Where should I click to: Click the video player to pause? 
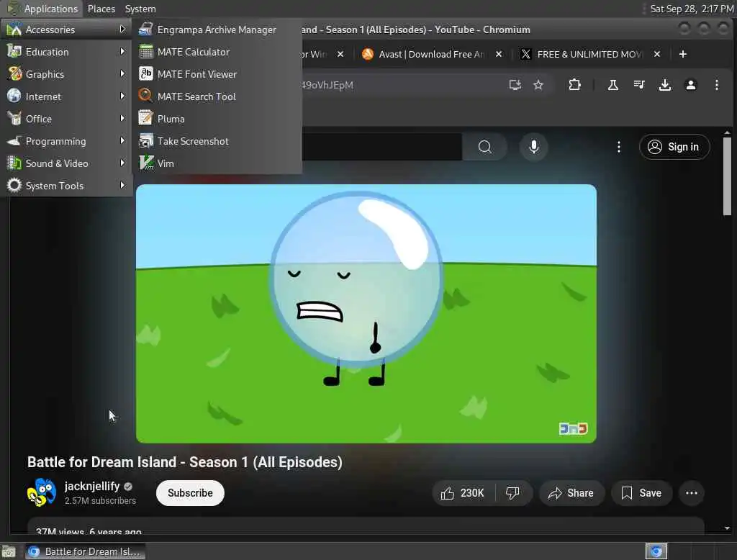[x=366, y=314]
